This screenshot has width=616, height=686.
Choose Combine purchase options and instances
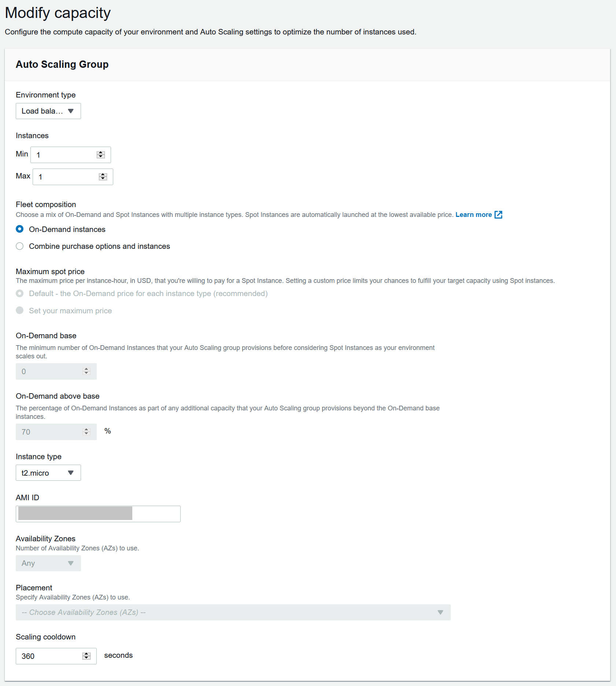tap(20, 246)
